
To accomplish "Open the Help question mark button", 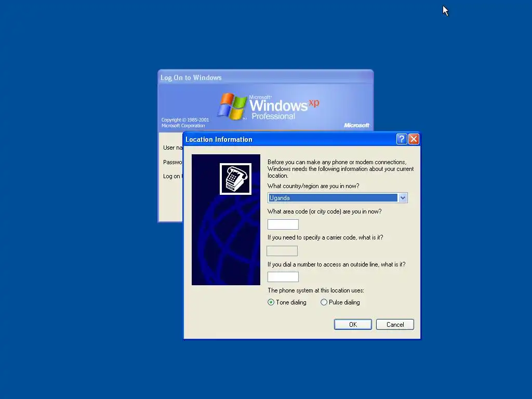I will (402, 139).
